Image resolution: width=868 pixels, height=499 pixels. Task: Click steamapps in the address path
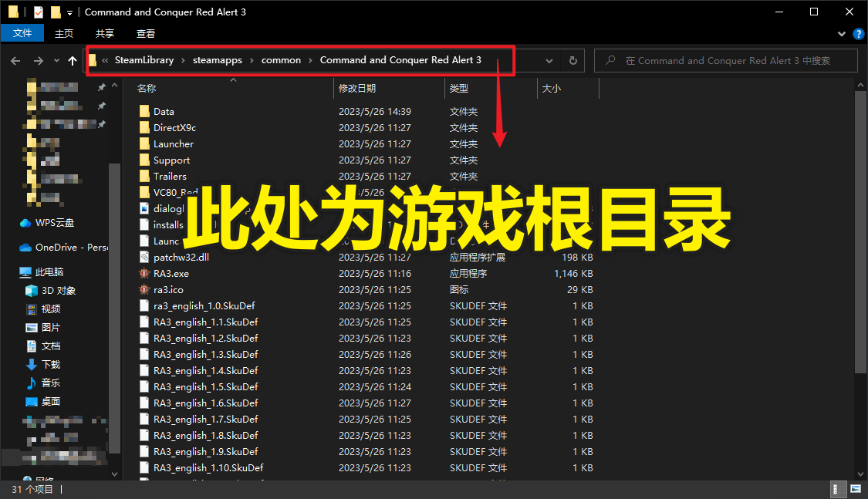click(x=217, y=59)
